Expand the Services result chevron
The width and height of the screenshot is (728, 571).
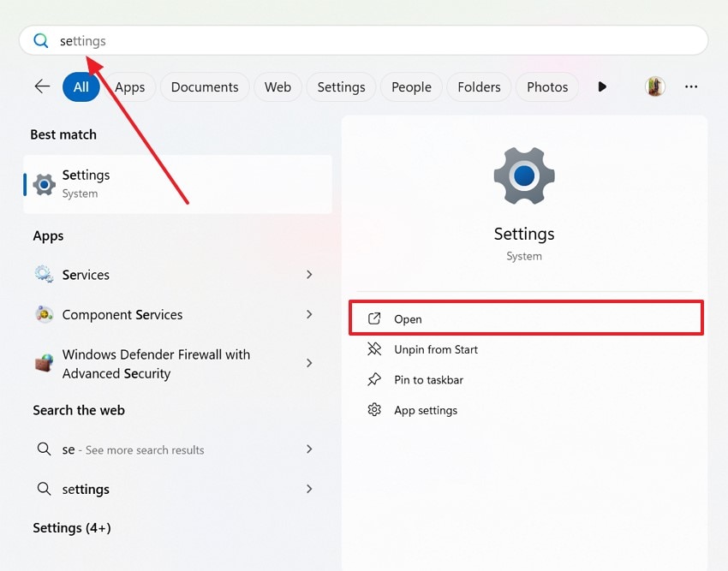click(x=309, y=275)
